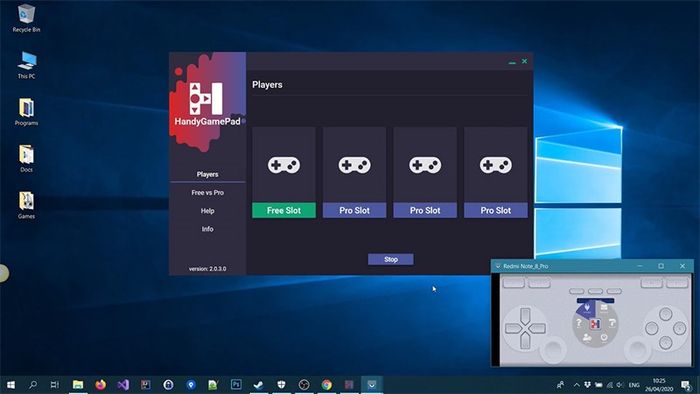Image resolution: width=700 pixels, height=394 pixels.
Task: Click the green Free Slot button
Action: [x=284, y=210]
